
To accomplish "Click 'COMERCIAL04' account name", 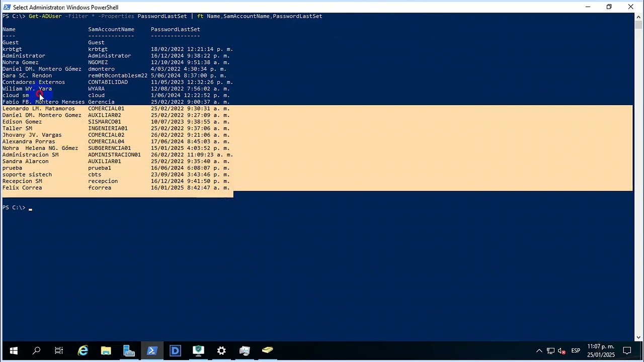I will pos(106,141).
